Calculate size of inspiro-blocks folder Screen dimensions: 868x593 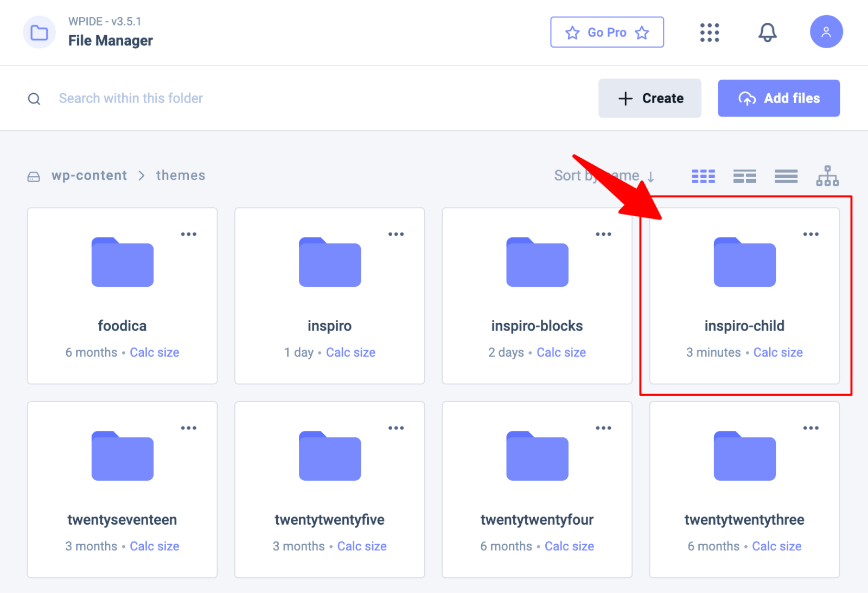[561, 352]
